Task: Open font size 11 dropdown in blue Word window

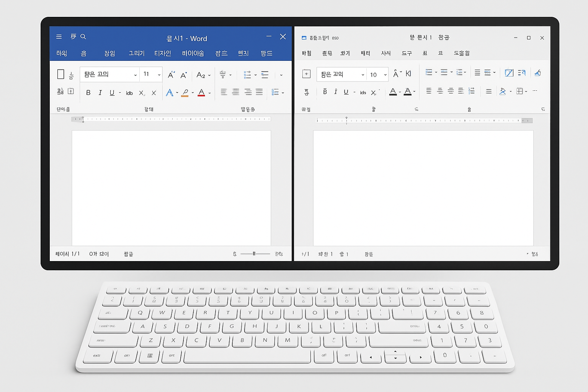Action: pyautogui.click(x=159, y=75)
